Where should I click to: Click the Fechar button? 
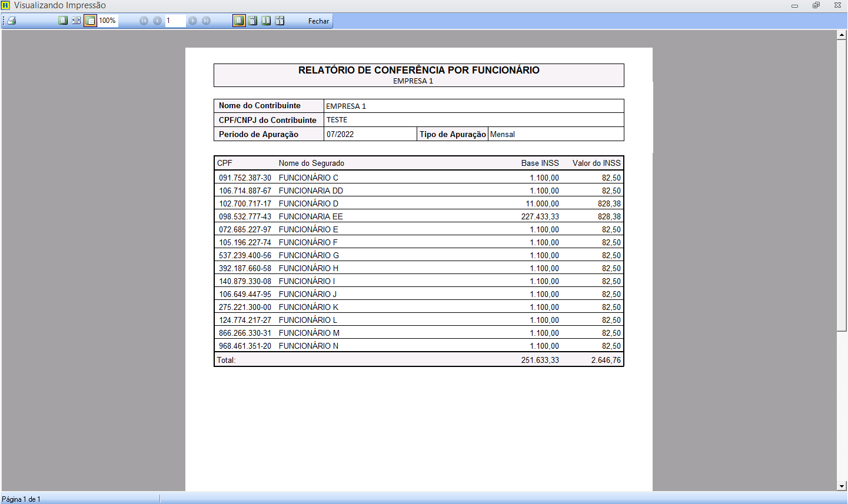point(318,21)
